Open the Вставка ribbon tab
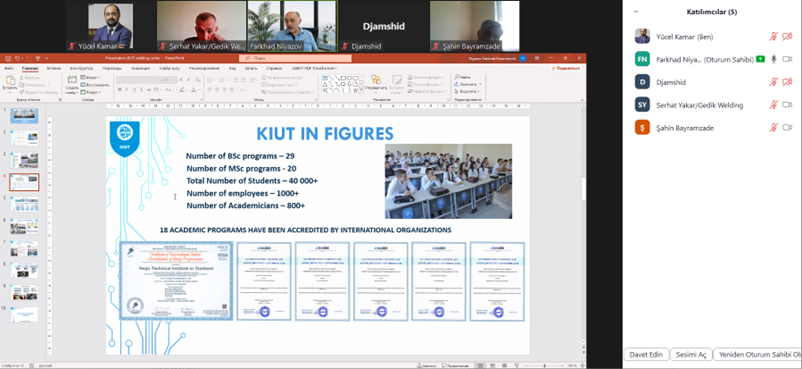 [54, 68]
